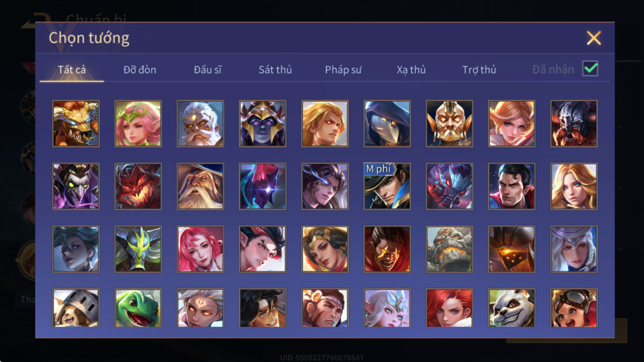
Task: Pick the hooded plague-mask hero
Action: click(x=387, y=124)
